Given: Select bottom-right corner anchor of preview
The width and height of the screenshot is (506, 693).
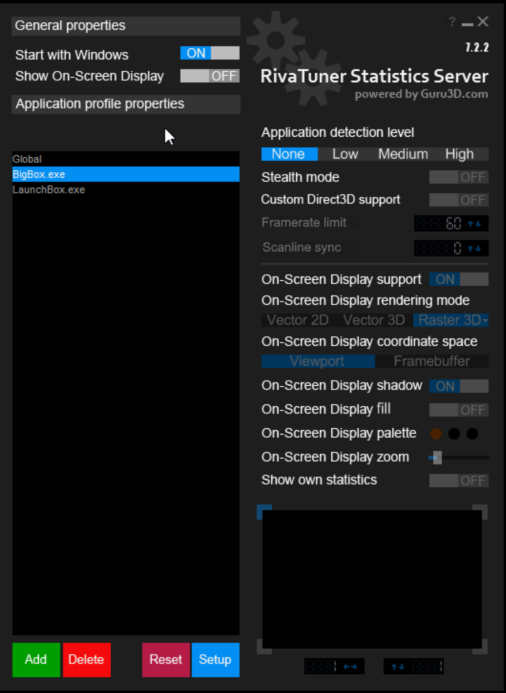Looking at the screenshot, I should [x=480, y=647].
